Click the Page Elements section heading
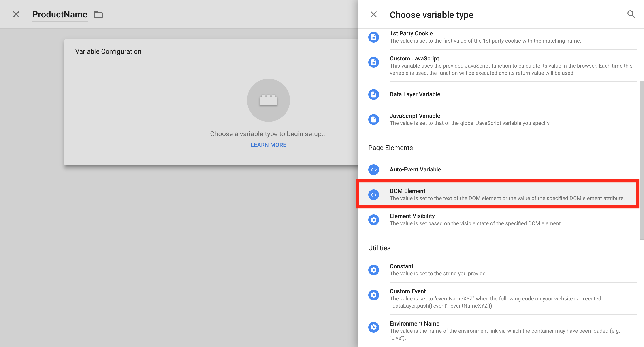Screen dimensions: 644x347 [390, 148]
